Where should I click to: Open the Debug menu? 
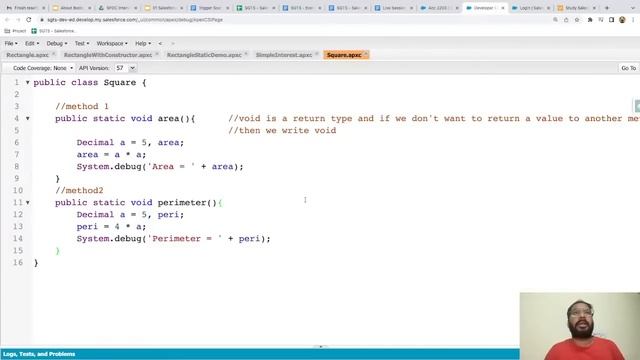click(x=57, y=43)
